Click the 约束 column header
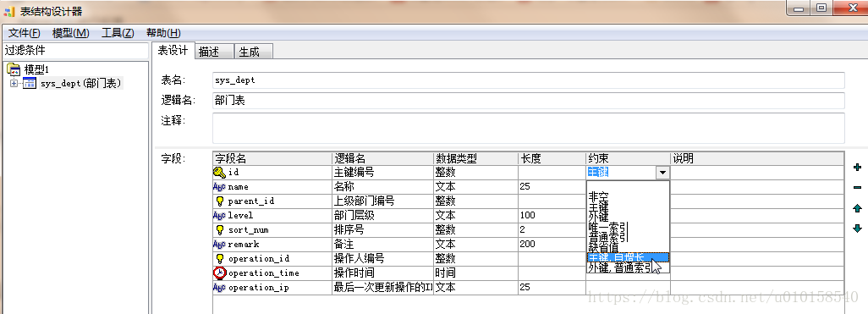The height and width of the screenshot is (314, 868). click(628, 158)
